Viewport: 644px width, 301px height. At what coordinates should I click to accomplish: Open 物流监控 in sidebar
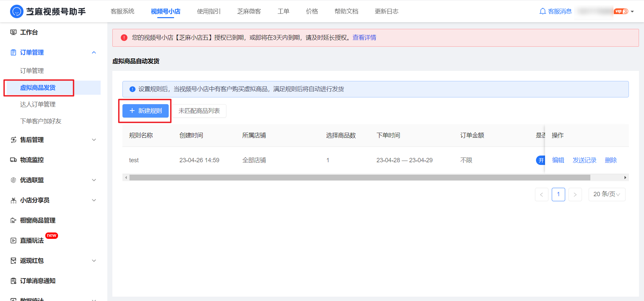tap(32, 160)
